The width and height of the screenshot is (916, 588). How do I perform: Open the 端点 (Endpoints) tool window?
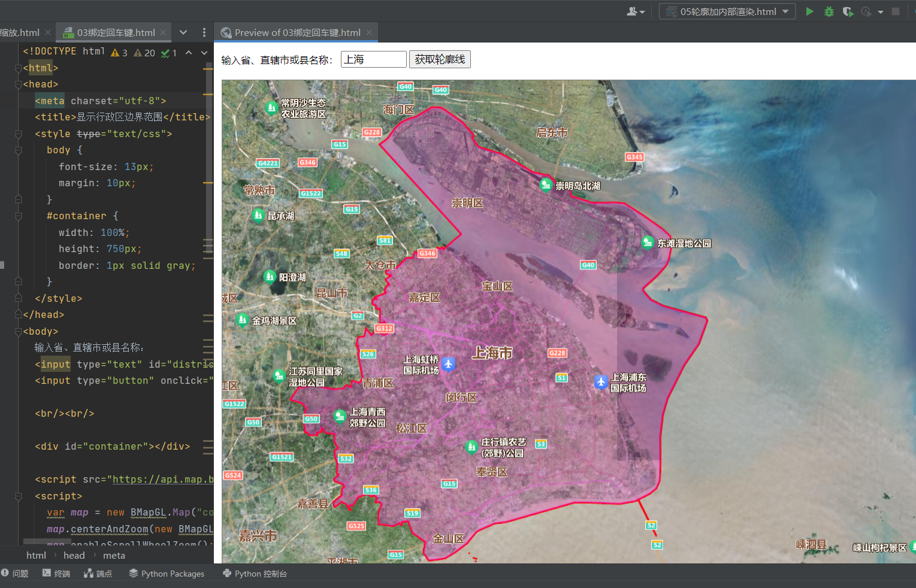click(x=98, y=574)
